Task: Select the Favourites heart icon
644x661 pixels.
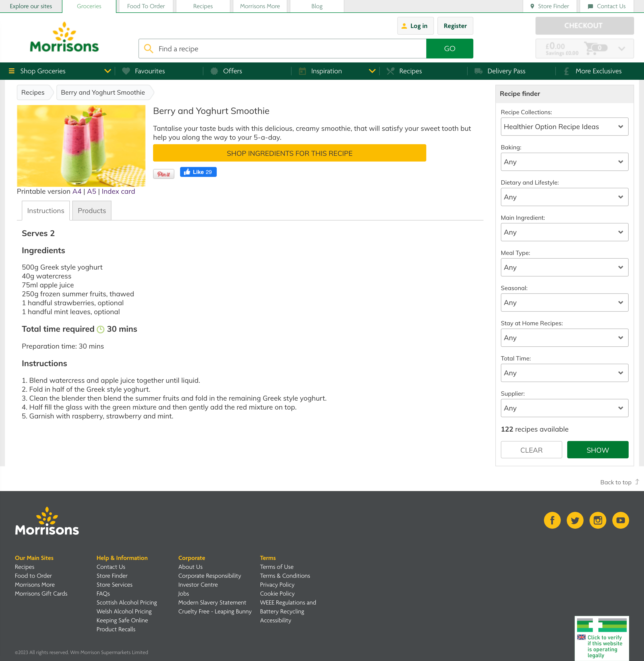Action: pyautogui.click(x=126, y=71)
